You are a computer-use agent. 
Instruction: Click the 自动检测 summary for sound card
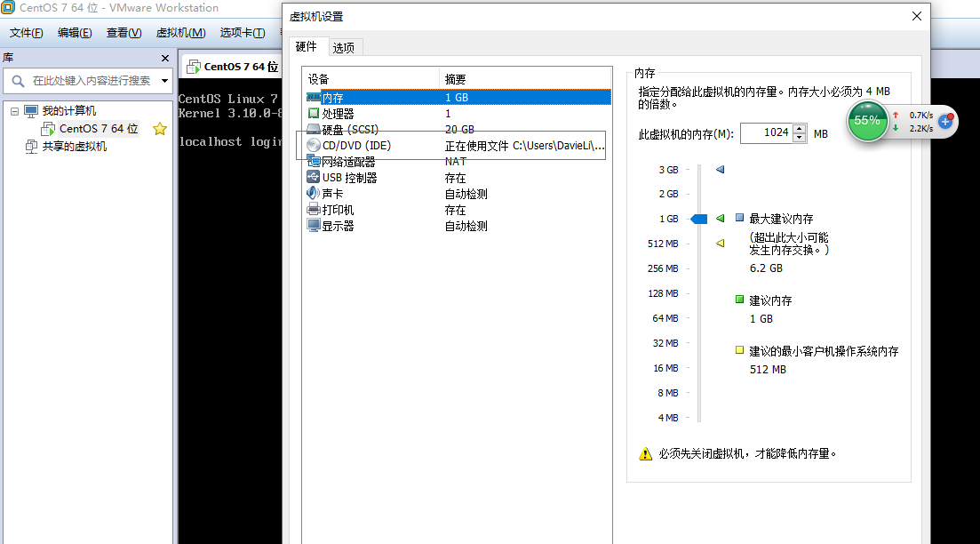(x=466, y=194)
